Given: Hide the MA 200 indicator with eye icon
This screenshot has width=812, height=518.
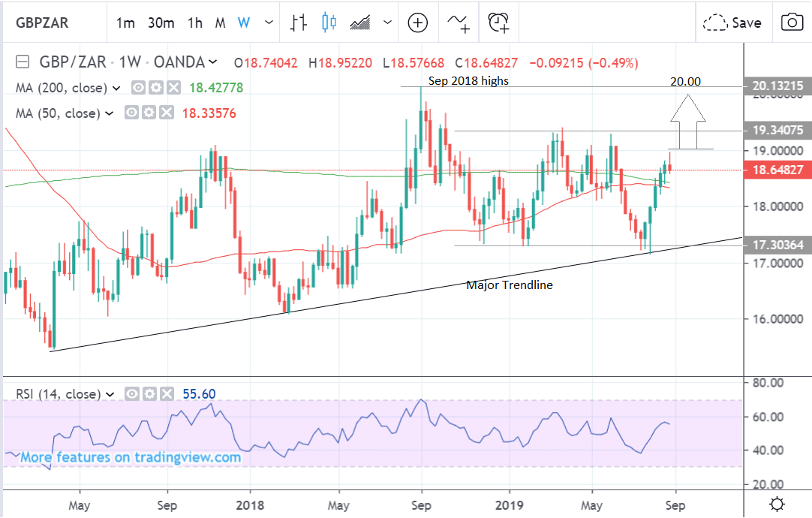Looking at the screenshot, I should [x=139, y=88].
